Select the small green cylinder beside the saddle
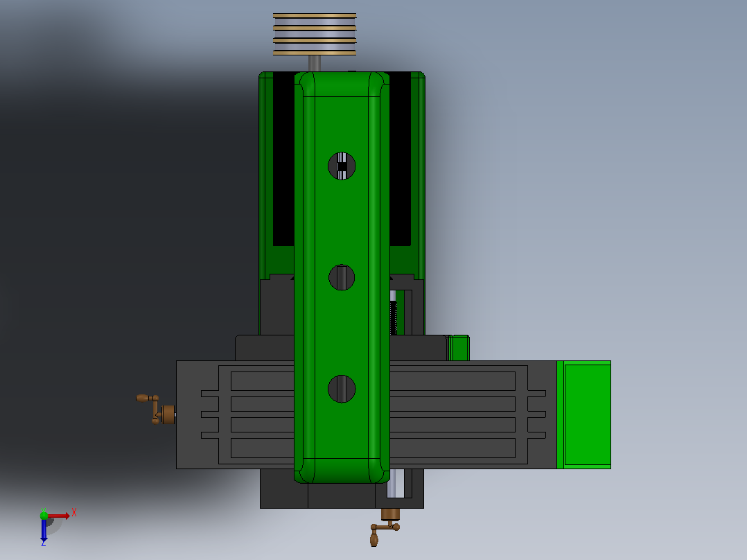The height and width of the screenshot is (560, 747). tap(458, 348)
